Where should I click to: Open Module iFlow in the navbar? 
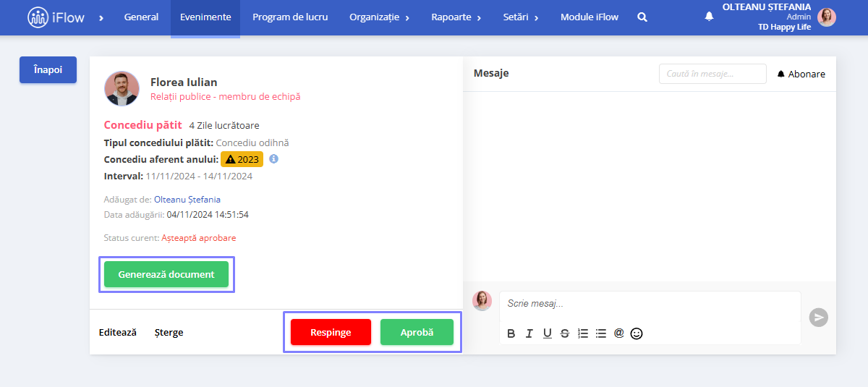[x=590, y=17]
